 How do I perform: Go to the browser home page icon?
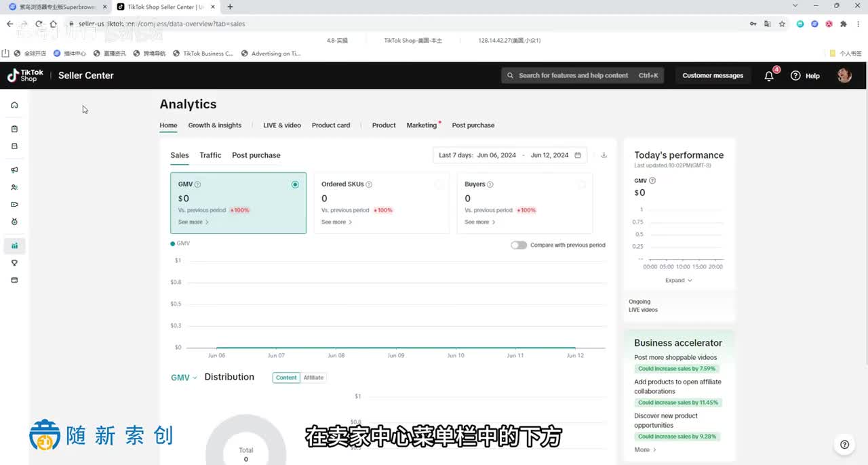(53, 24)
